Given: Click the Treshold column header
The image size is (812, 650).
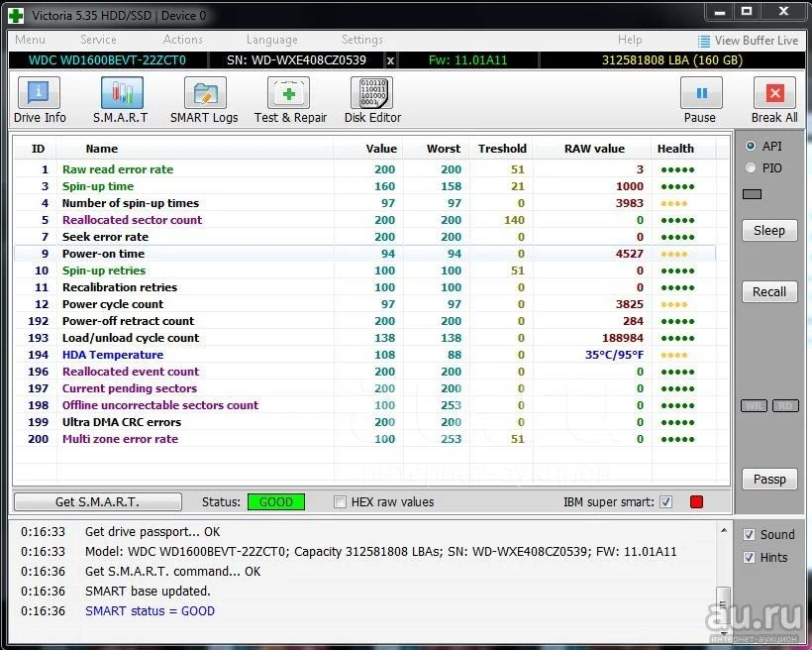Looking at the screenshot, I should 502,149.
